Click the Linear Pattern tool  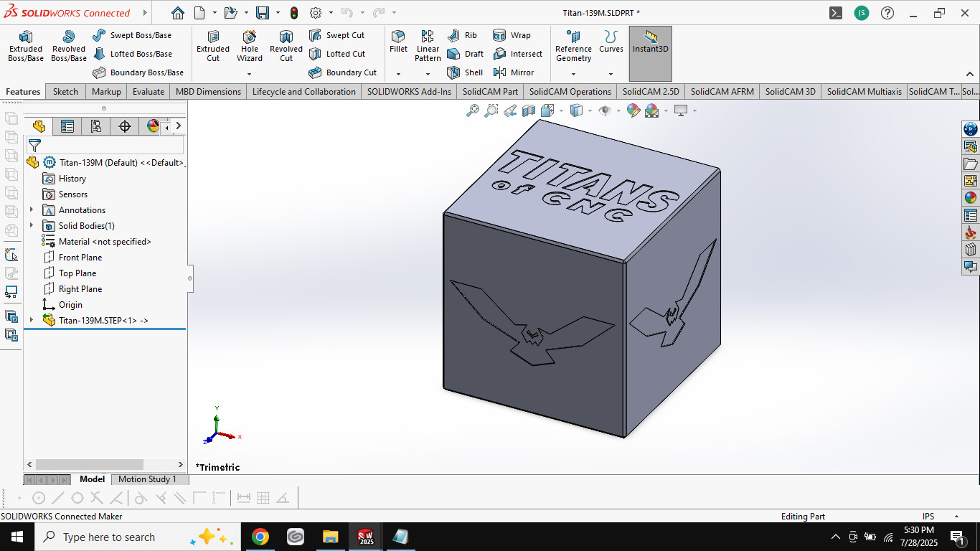pos(428,46)
